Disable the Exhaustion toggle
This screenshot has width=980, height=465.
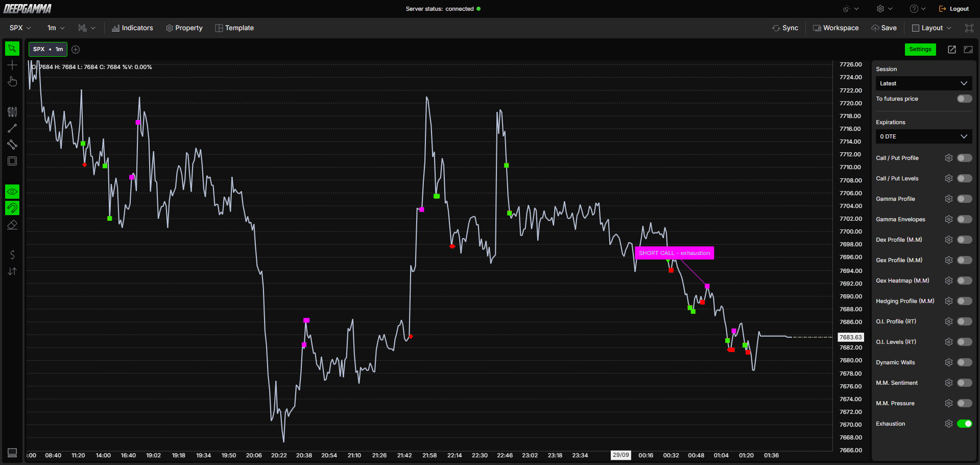965,424
